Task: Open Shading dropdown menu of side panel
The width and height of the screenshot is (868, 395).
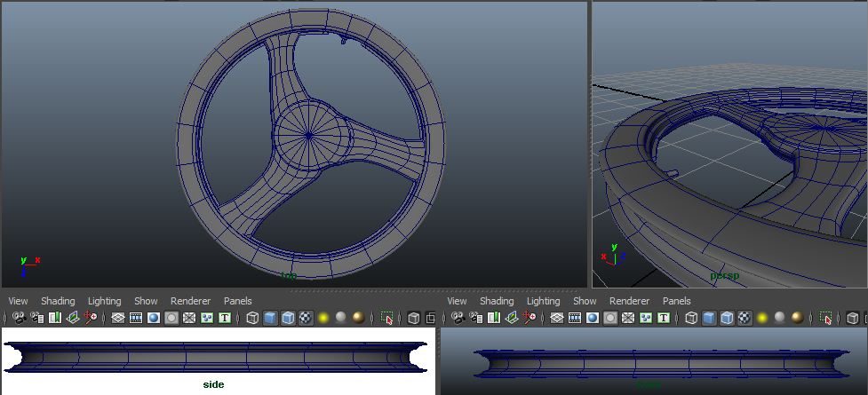Action: (58, 301)
